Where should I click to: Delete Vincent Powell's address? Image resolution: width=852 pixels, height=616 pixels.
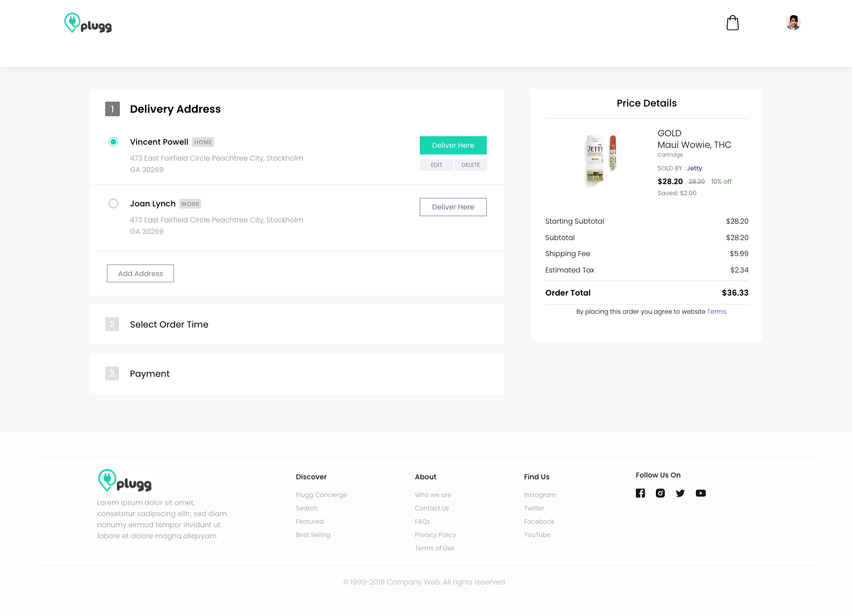(471, 165)
